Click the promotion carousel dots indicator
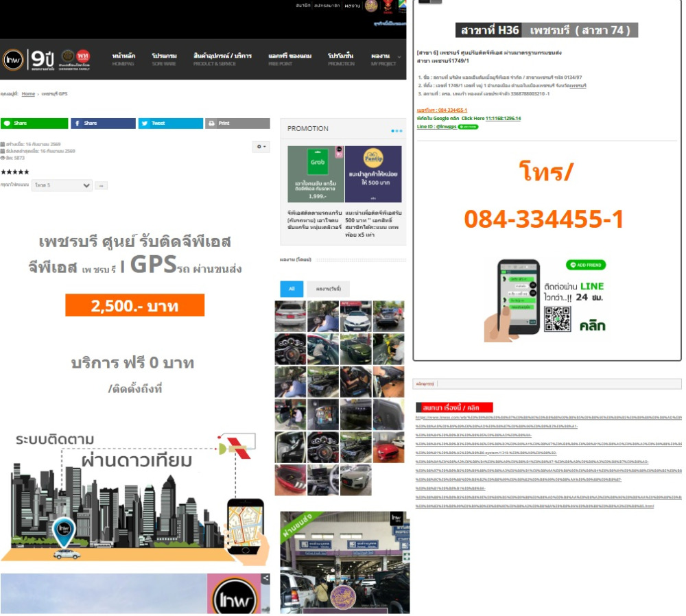Viewport: 686px width, 616px height. (397, 131)
